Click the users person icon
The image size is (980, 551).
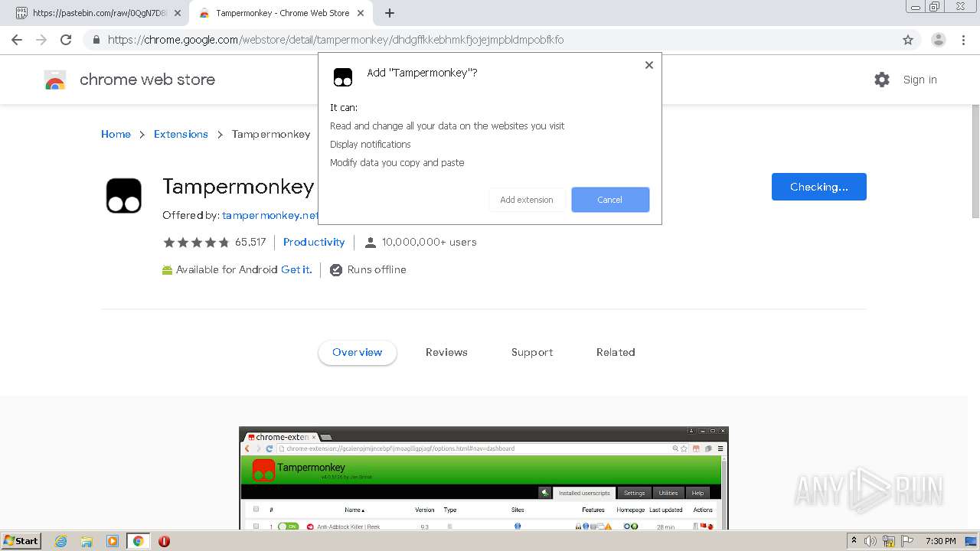click(x=371, y=243)
